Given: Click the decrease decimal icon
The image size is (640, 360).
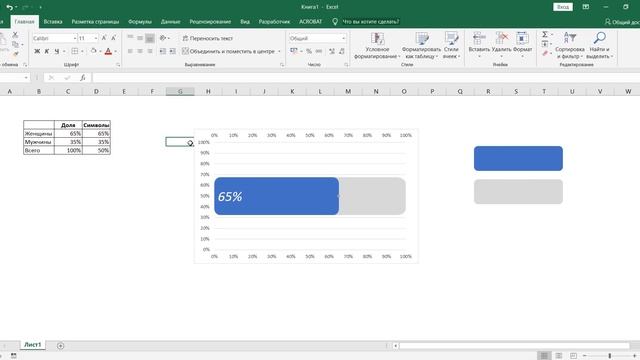Looking at the screenshot, I should [x=342, y=51].
